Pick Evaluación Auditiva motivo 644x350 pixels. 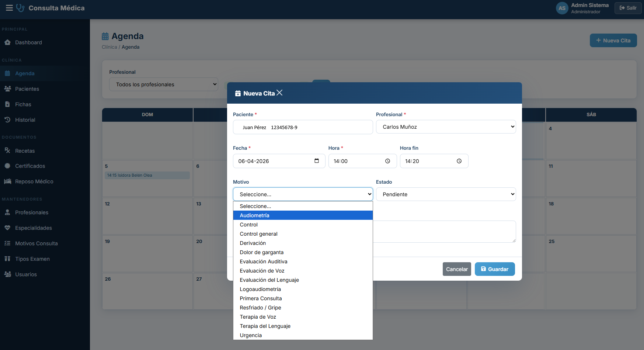[x=303, y=261]
